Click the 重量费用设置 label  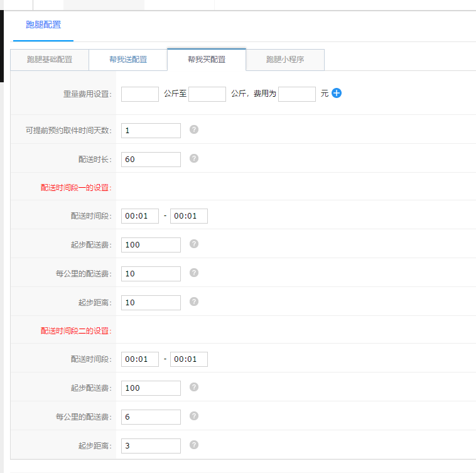click(87, 94)
